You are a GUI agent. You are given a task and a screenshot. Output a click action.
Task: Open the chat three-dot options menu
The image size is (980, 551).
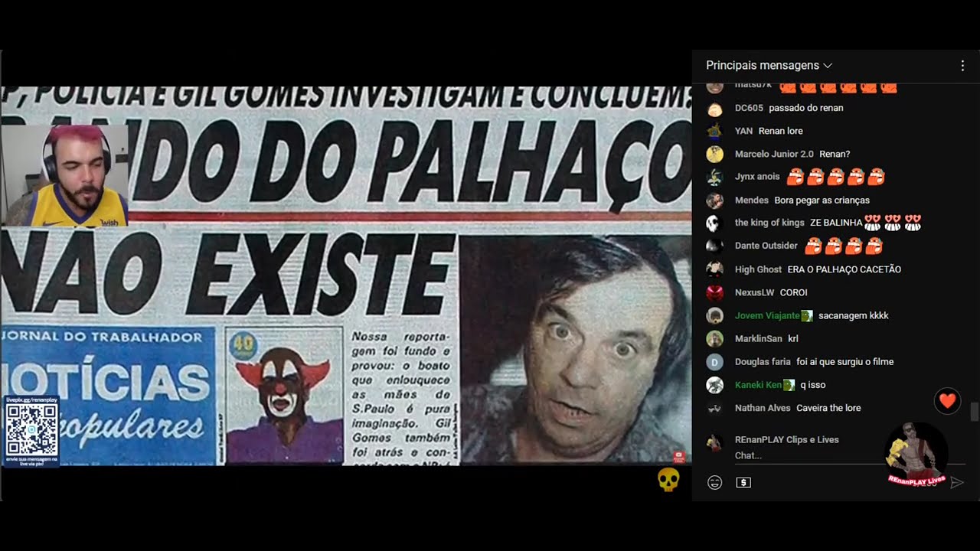(962, 66)
